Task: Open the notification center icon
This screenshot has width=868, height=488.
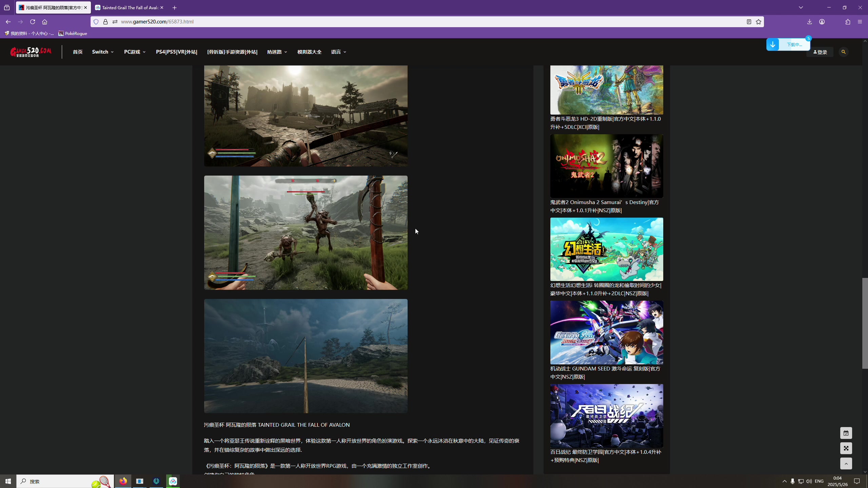Action: click(x=857, y=481)
